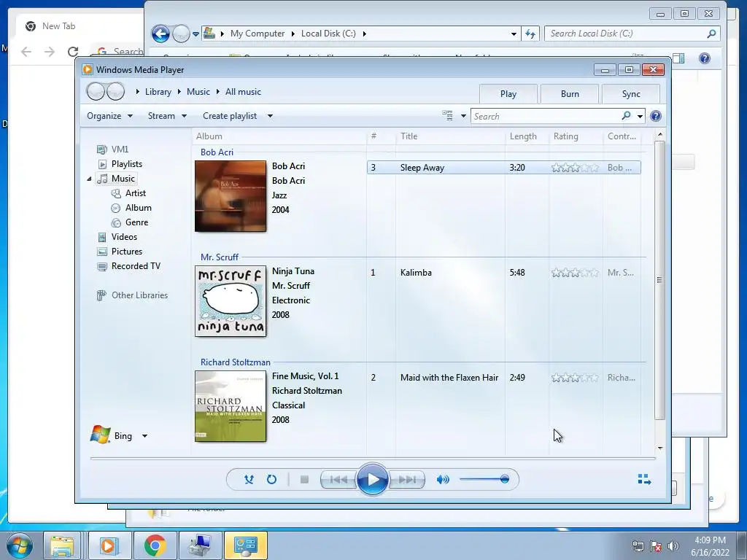The height and width of the screenshot is (560, 747).
Task: Open Chrome from the taskbar
Action: 155,545
